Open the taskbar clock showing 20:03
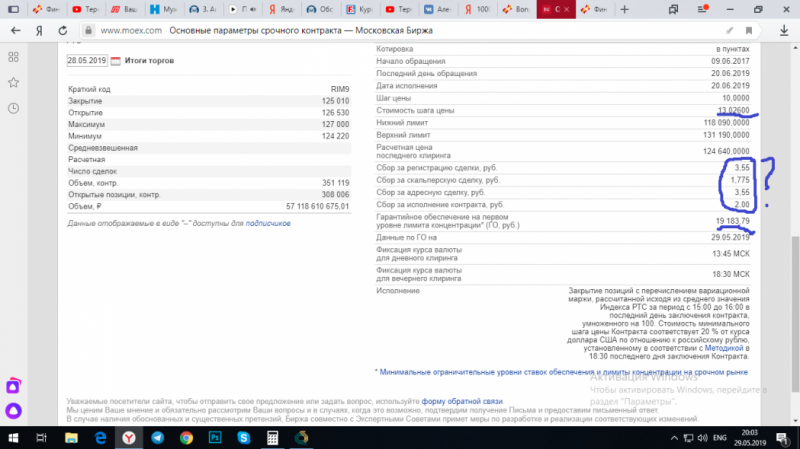The height and width of the screenshot is (449, 800). [749, 438]
